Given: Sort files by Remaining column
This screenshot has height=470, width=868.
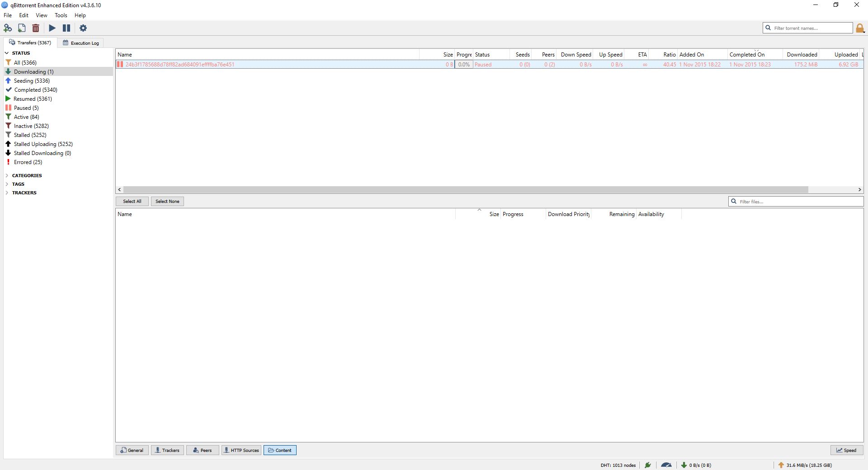Looking at the screenshot, I should click(614, 214).
